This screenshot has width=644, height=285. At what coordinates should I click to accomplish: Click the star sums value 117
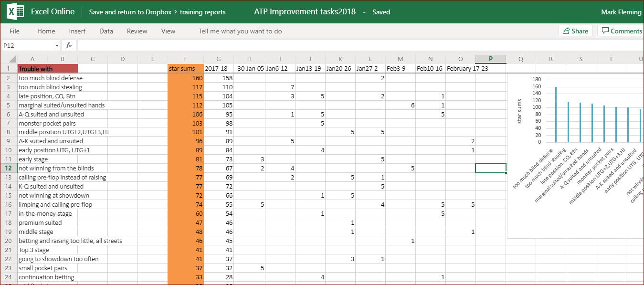click(186, 87)
